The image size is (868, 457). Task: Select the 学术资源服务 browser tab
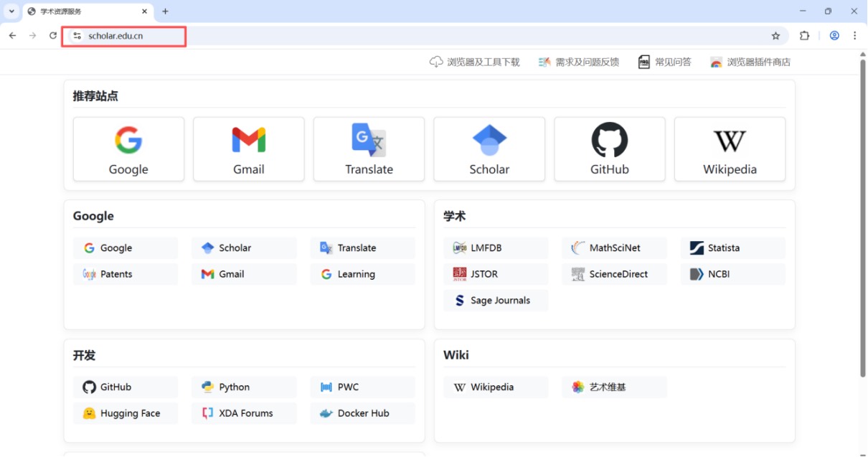(x=88, y=12)
